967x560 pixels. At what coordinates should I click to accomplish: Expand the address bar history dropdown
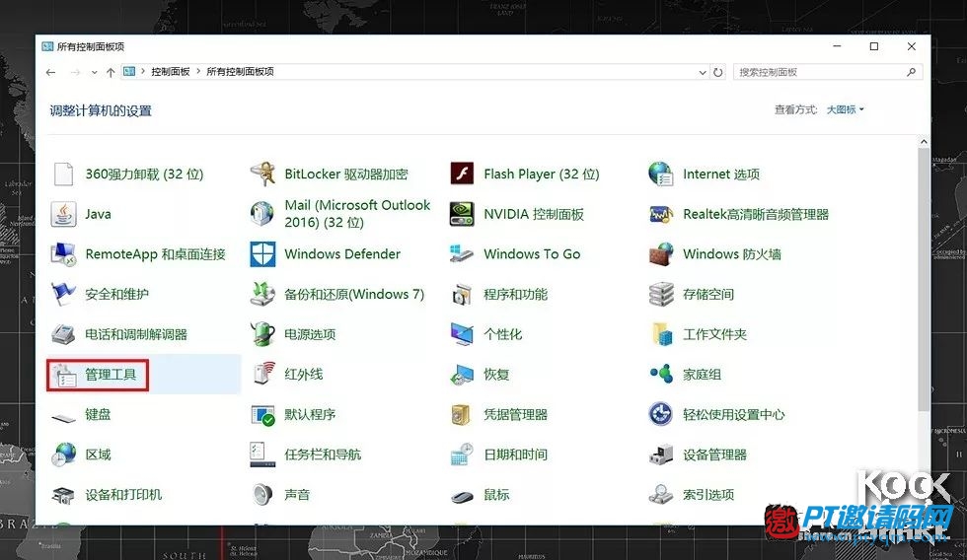click(703, 72)
